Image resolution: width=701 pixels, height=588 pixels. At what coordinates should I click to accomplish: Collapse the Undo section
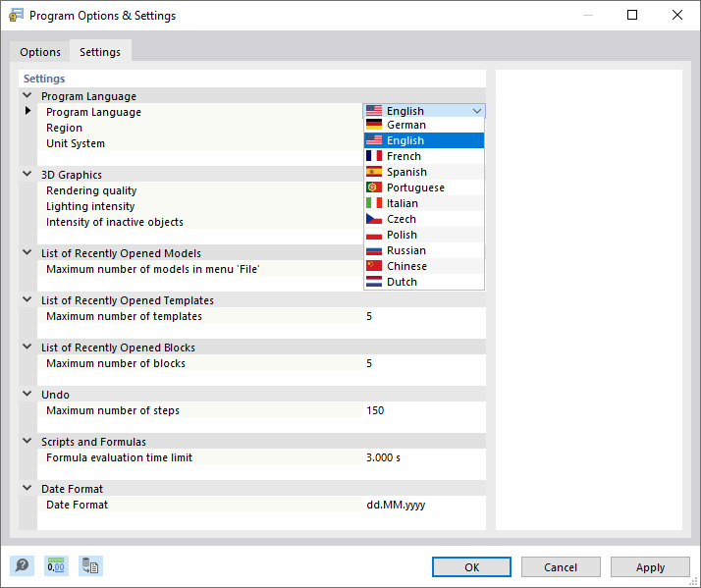coord(27,395)
